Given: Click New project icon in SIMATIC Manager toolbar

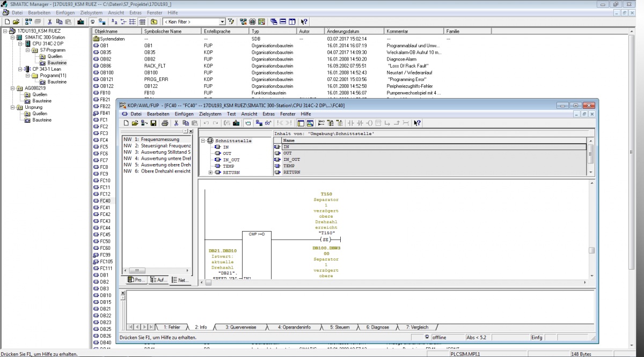Looking at the screenshot, I should pos(6,22).
